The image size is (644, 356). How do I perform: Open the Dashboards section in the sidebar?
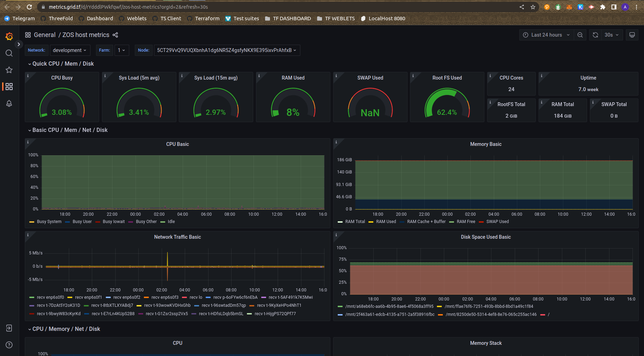pyautogui.click(x=9, y=87)
